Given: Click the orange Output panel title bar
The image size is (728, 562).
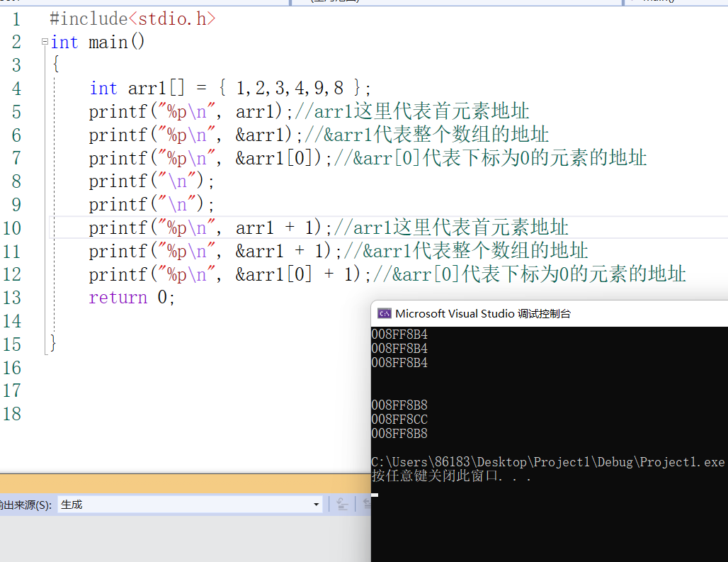Looking at the screenshot, I should tap(186, 483).
